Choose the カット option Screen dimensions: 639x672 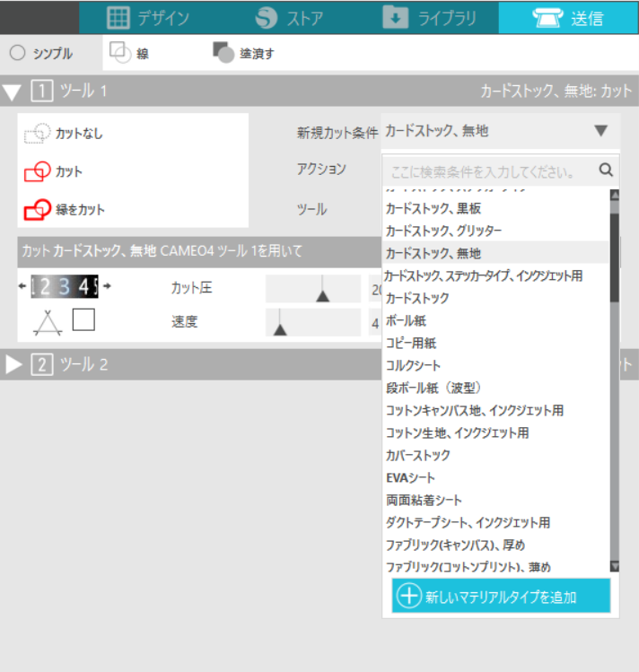point(54,171)
